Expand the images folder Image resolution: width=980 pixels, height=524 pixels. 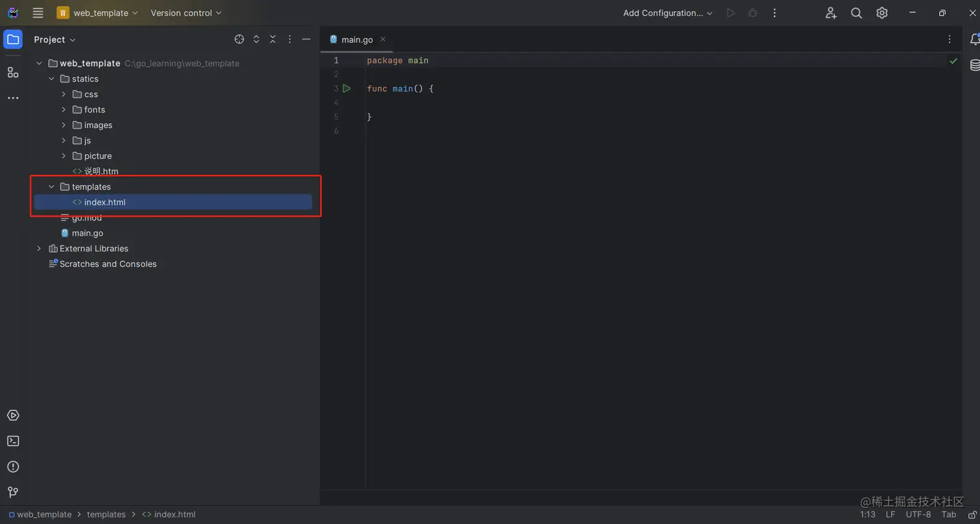click(x=64, y=125)
